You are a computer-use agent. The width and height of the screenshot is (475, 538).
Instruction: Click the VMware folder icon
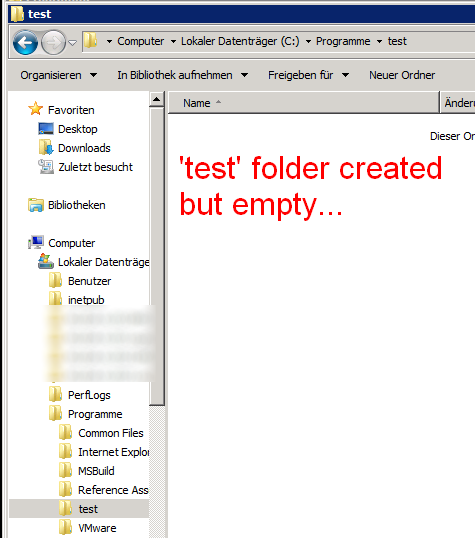tap(65, 527)
